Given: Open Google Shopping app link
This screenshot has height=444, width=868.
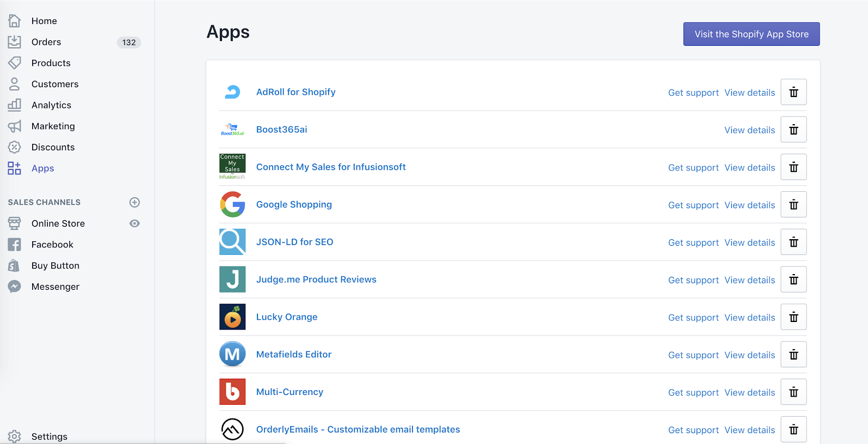Looking at the screenshot, I should click(x=294, y=205).
